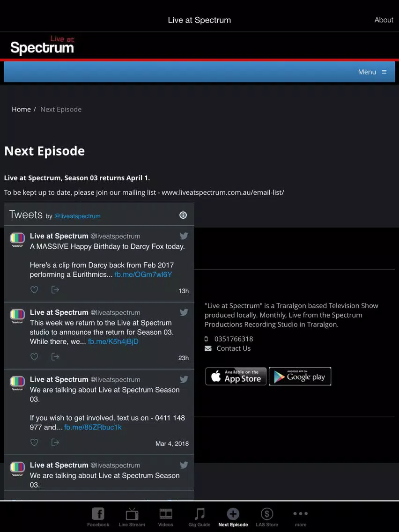This screenshot has width=399, height=532.
Task: Go to Home breadcrumb link
Action: (21, 109)
